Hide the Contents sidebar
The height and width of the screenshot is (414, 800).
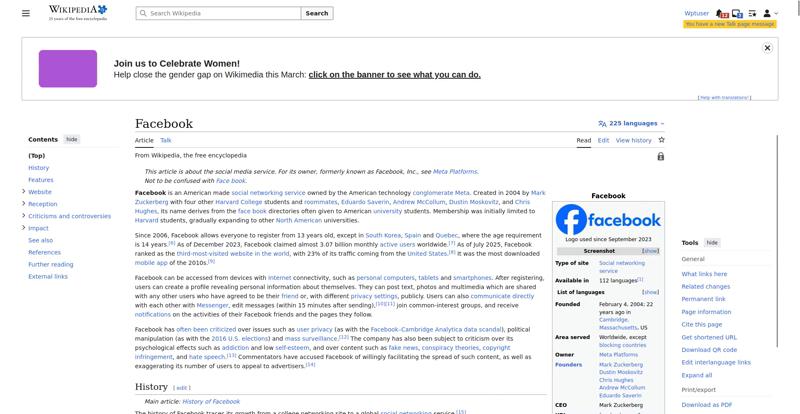72,140
